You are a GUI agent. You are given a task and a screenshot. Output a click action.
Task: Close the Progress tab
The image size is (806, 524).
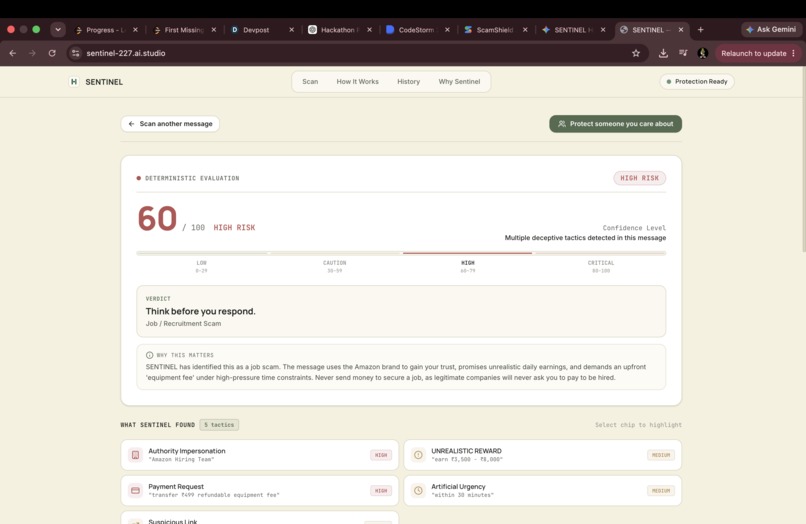click(x=135, y=30)
